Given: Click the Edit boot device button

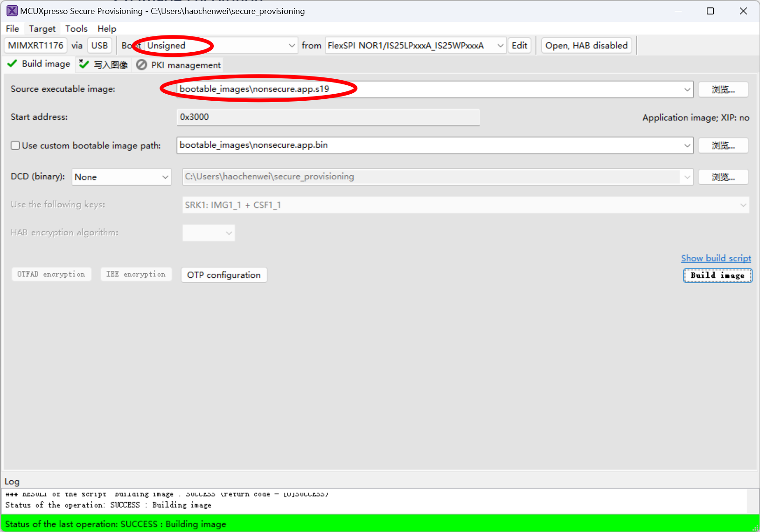Looking at the screenshot, I should coord(519,46).
